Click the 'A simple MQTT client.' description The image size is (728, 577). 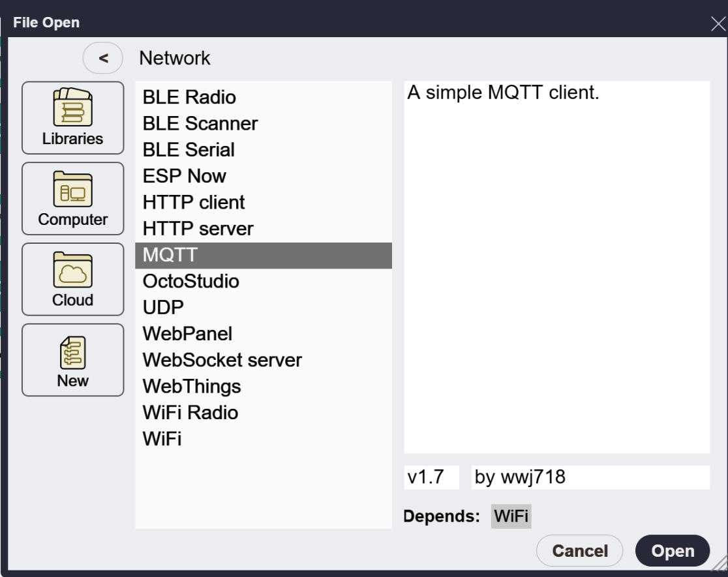(x=504, y=93)
